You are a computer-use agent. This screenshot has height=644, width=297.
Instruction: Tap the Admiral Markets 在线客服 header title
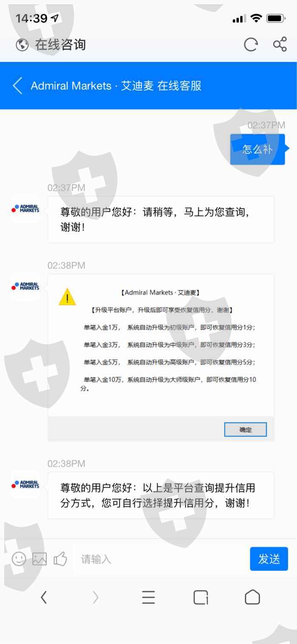116,86
